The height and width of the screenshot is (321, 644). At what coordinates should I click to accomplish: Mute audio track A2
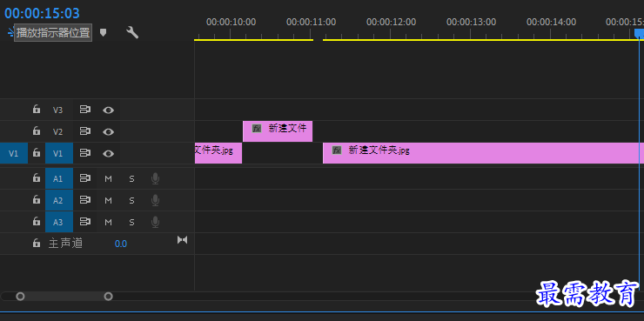tap(108, 200)
